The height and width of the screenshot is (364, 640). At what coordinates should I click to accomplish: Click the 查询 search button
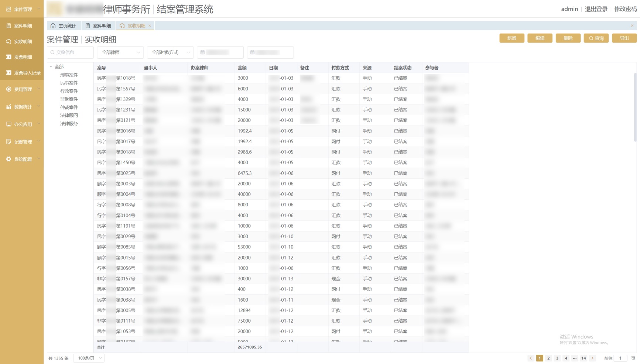pos(596,38)
